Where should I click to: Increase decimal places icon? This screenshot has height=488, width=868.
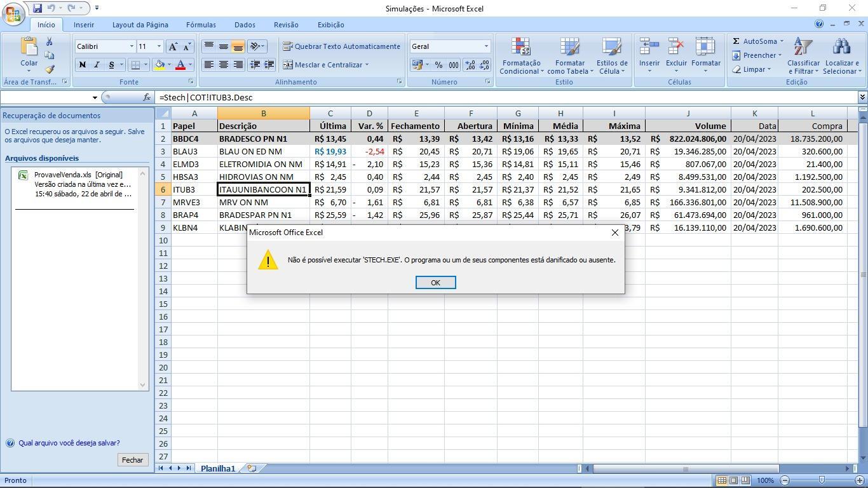click(x=470, y=65)
